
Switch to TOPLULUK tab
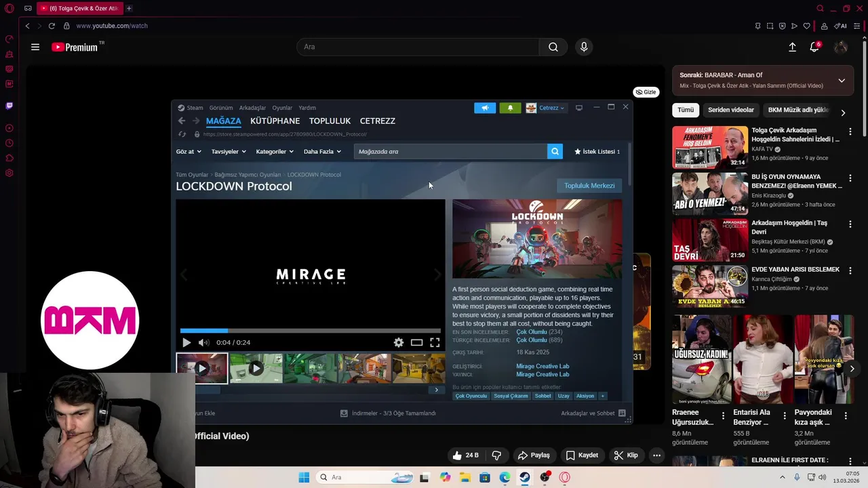tap(330, 121)
